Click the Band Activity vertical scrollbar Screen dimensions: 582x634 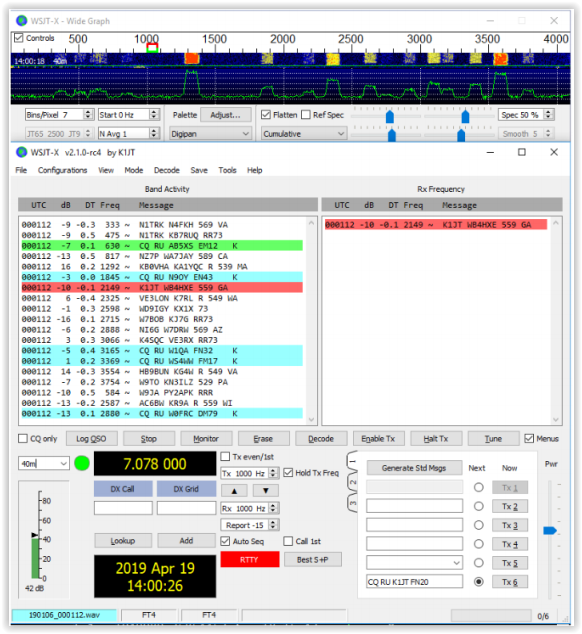311,321
